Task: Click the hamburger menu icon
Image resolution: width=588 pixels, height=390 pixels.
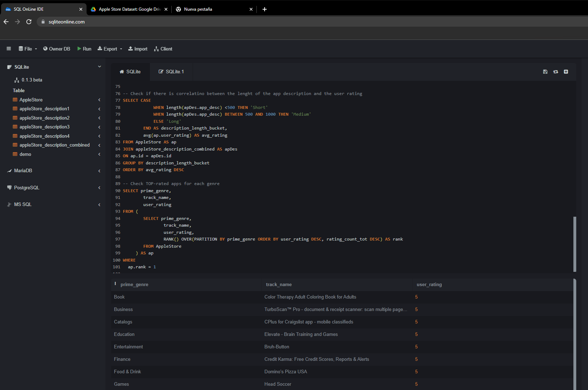Action: 9,48
